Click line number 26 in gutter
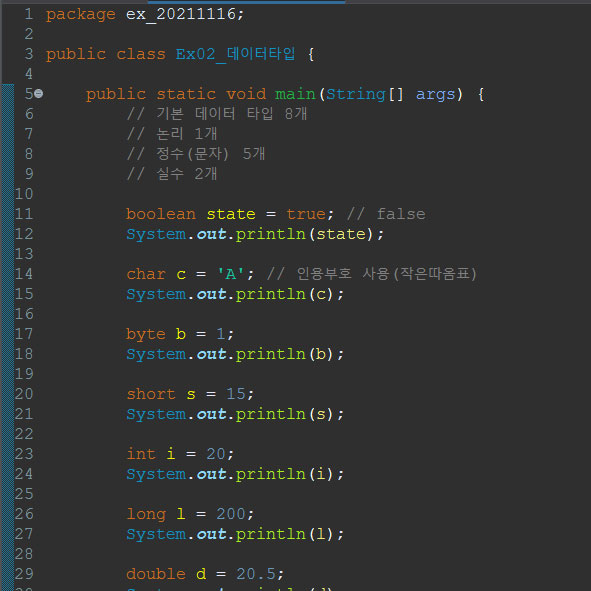 coord(24,514)
